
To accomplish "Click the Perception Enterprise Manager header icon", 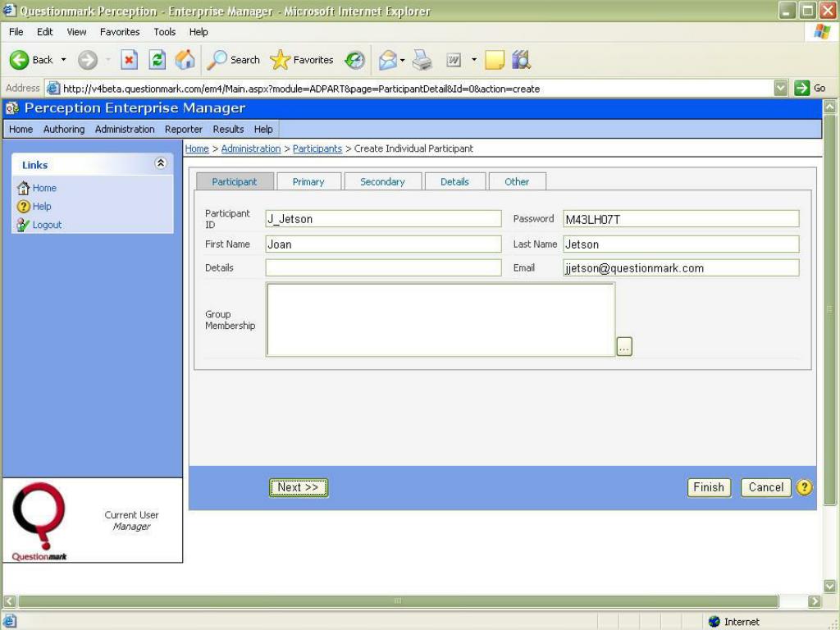I will 11,108.
